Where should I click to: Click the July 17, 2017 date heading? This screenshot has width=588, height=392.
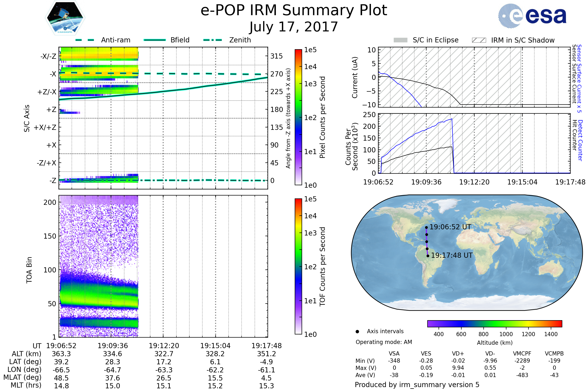pyautogui.click(x=294, y=27)
